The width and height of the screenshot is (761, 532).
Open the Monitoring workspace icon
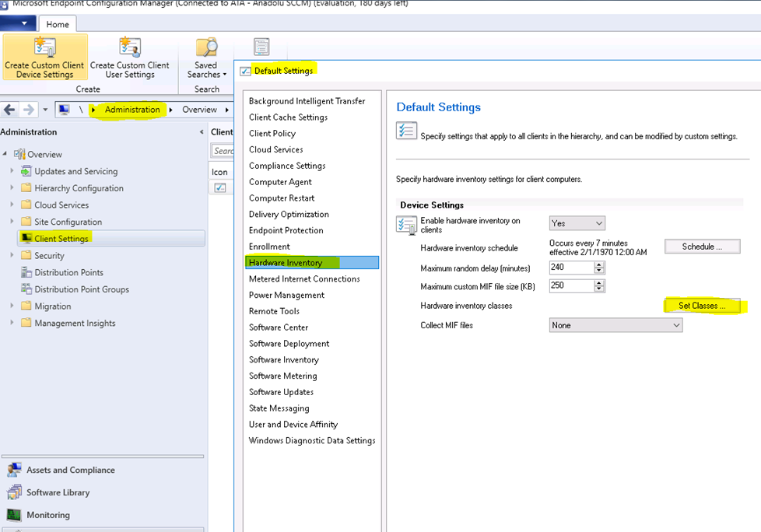coord(15,515)
